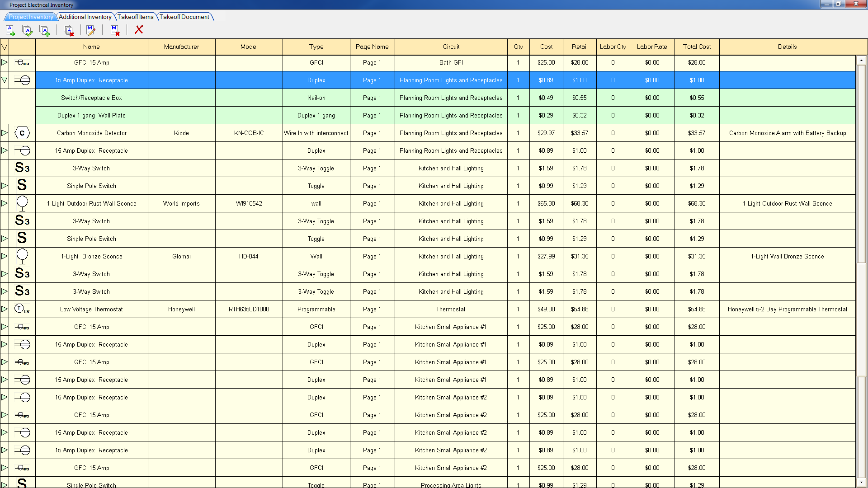Click the delete material red-x icon
Screen dimensions: 868x488
(115, 30)
